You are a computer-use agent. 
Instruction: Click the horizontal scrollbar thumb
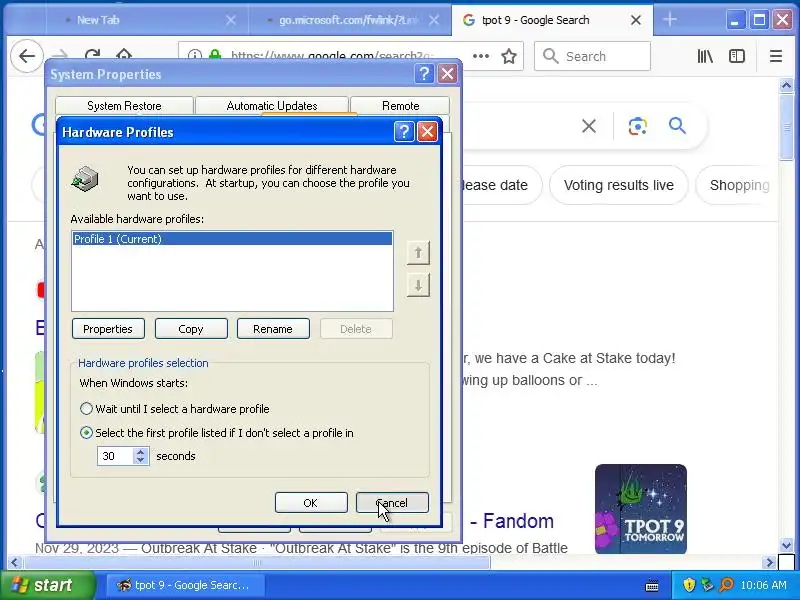(257, 563)
